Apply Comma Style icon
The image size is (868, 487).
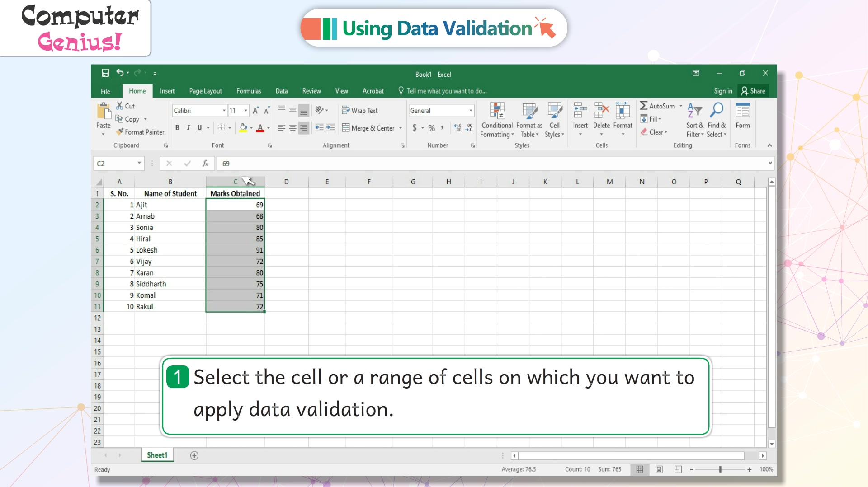[443, 128]
